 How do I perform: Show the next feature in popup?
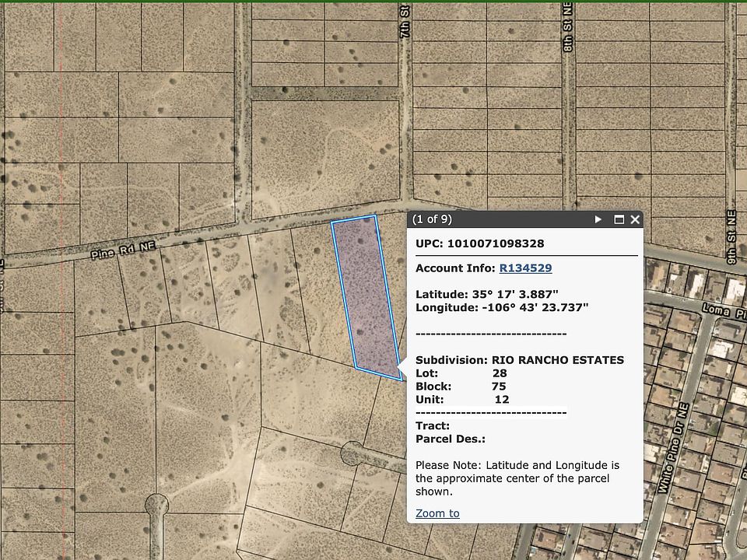(598, 219)
